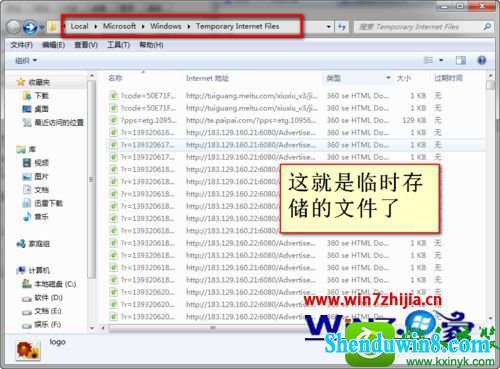500x369 pixels.
Task: Open 本地磁盘 (C:) drive
Action: point(55,284)
